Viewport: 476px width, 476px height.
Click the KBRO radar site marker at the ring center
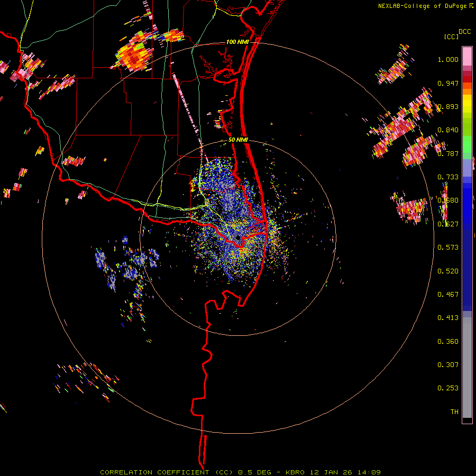click(x=237, y=237)
